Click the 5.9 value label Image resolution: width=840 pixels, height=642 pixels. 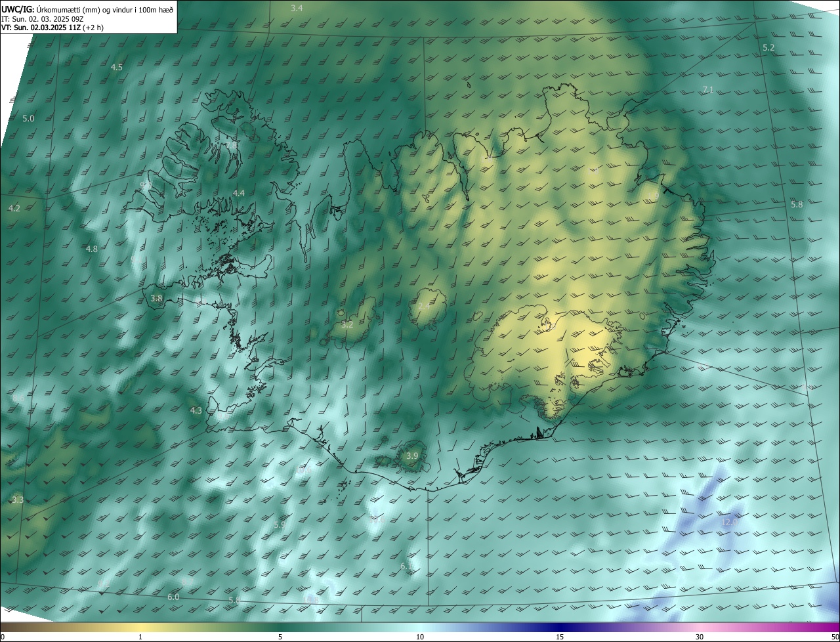[x=280, y=525]
